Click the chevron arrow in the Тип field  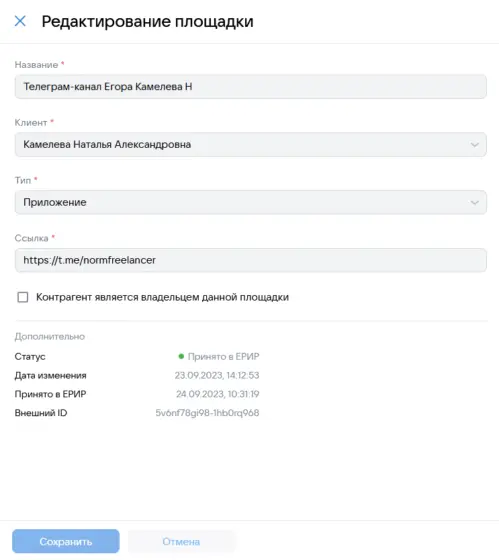click(x=474, y=203)
